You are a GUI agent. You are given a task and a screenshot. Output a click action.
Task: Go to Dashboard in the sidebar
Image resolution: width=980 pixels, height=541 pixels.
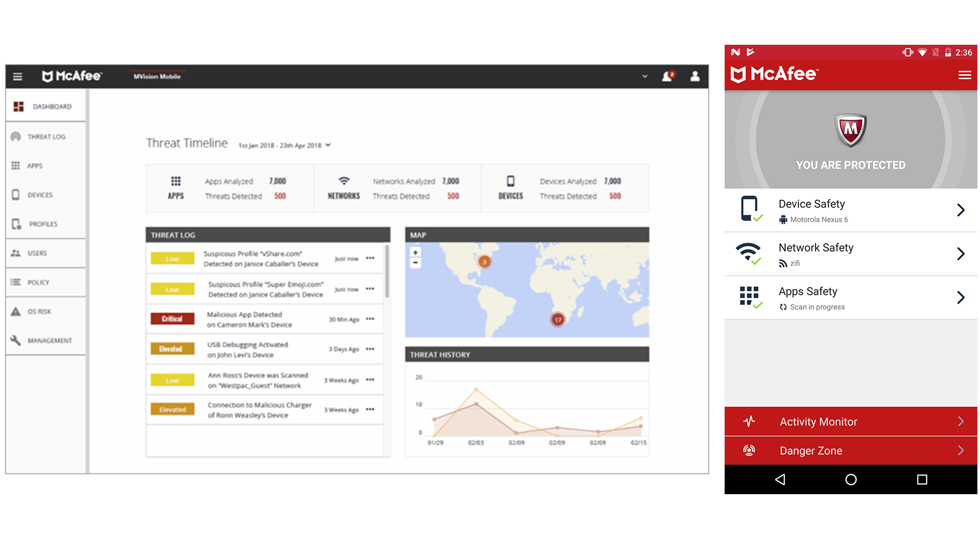tap(46, 106)
